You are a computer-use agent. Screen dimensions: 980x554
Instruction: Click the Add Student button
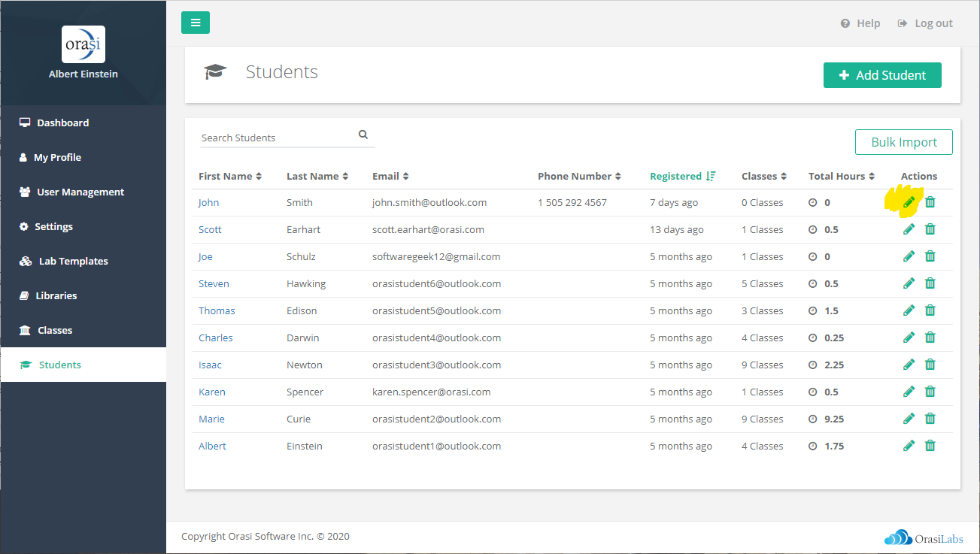882,75
